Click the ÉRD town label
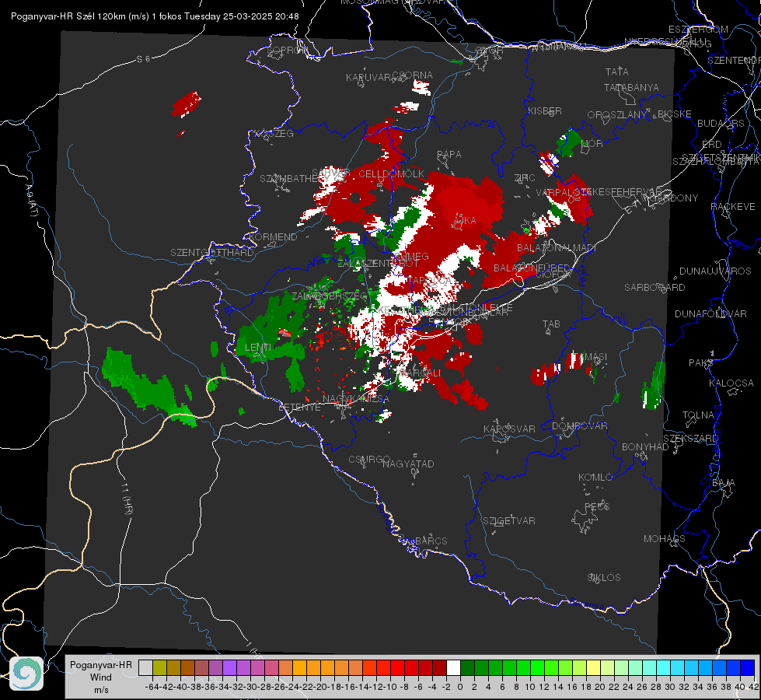 (x=712, y=145)
